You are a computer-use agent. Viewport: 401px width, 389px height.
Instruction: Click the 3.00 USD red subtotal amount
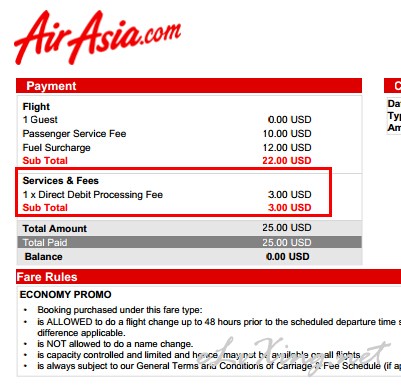[290, 208]
